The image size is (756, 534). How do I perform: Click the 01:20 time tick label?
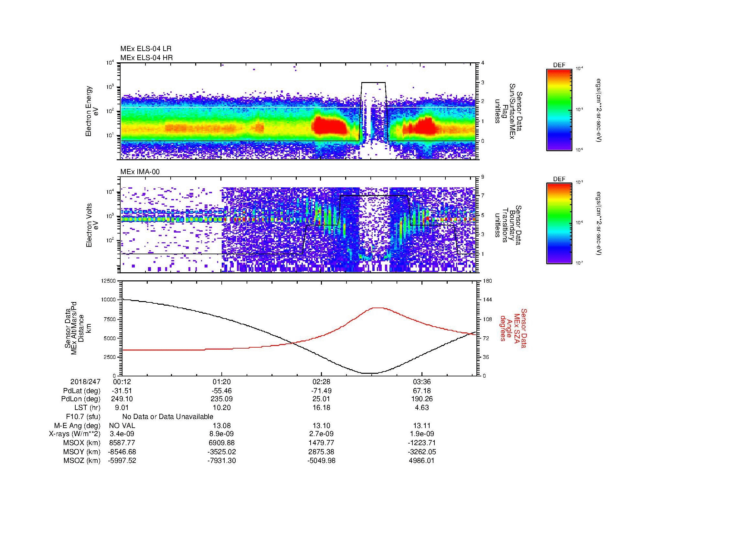[x=222, y=382]
